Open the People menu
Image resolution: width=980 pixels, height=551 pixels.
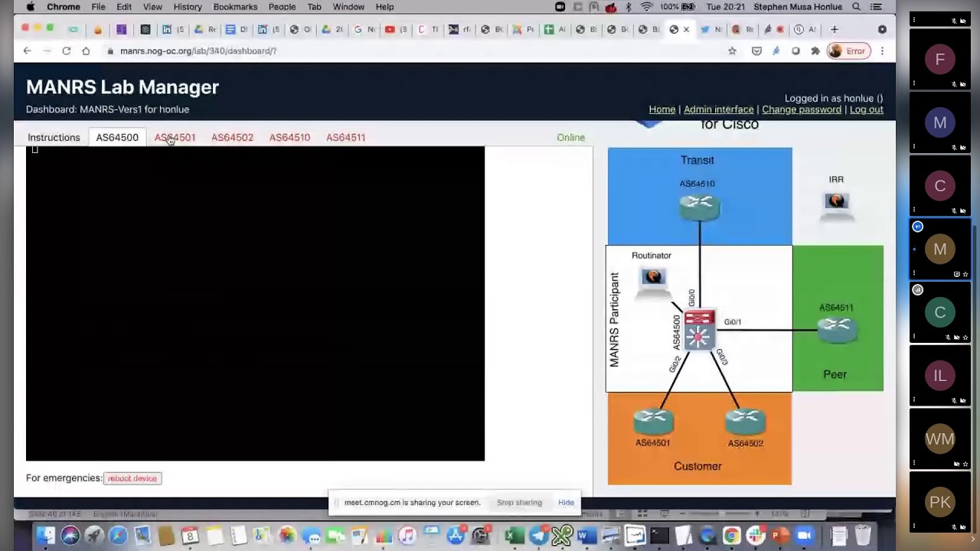pyautogui.click(x=282, y=7)
